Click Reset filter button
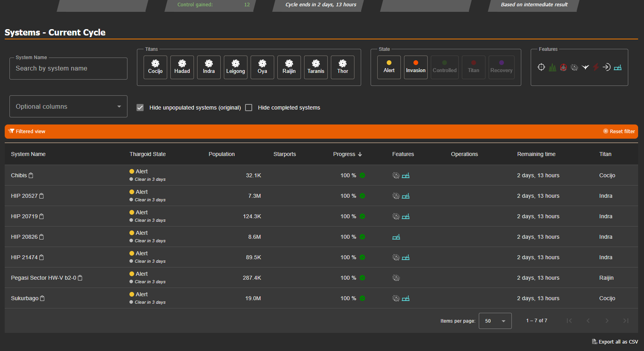Screen dimensions: 644x351 tap(619, 131)
